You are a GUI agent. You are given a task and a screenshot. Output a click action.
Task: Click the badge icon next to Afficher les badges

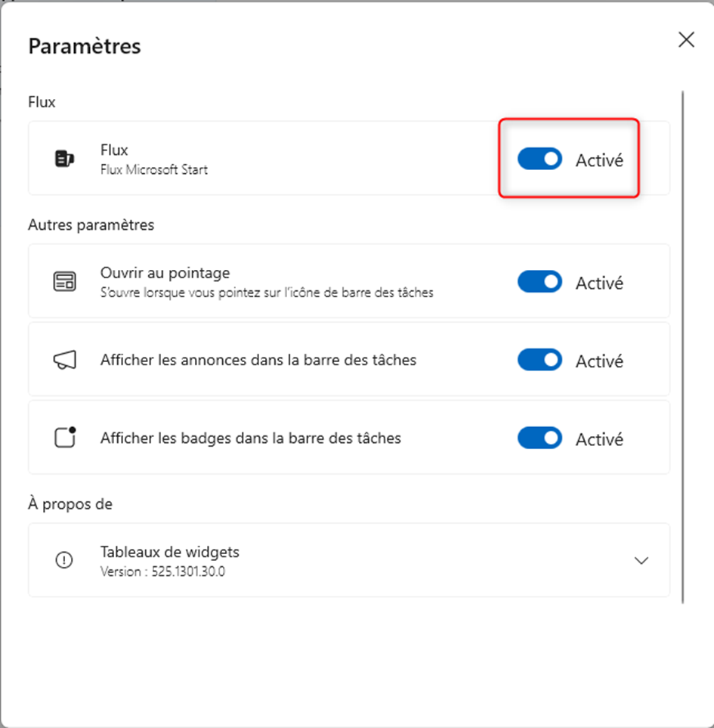(x=64, y=437)
